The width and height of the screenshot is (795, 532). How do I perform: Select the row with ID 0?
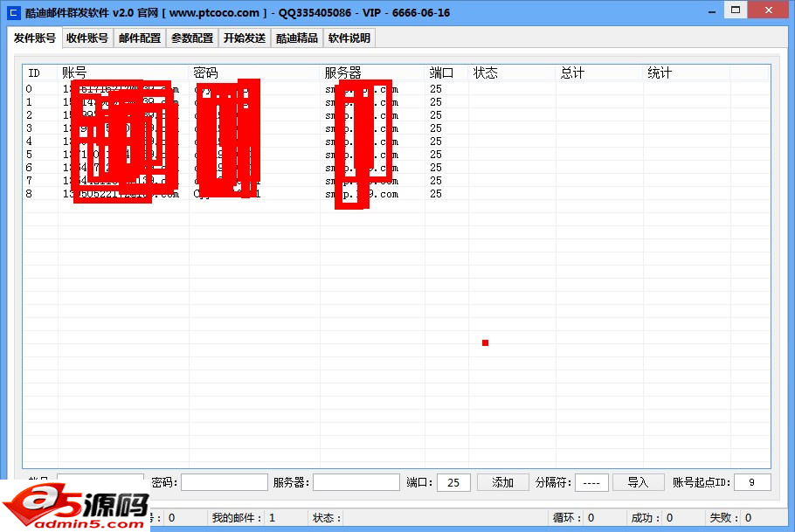(x=397, y=89)
